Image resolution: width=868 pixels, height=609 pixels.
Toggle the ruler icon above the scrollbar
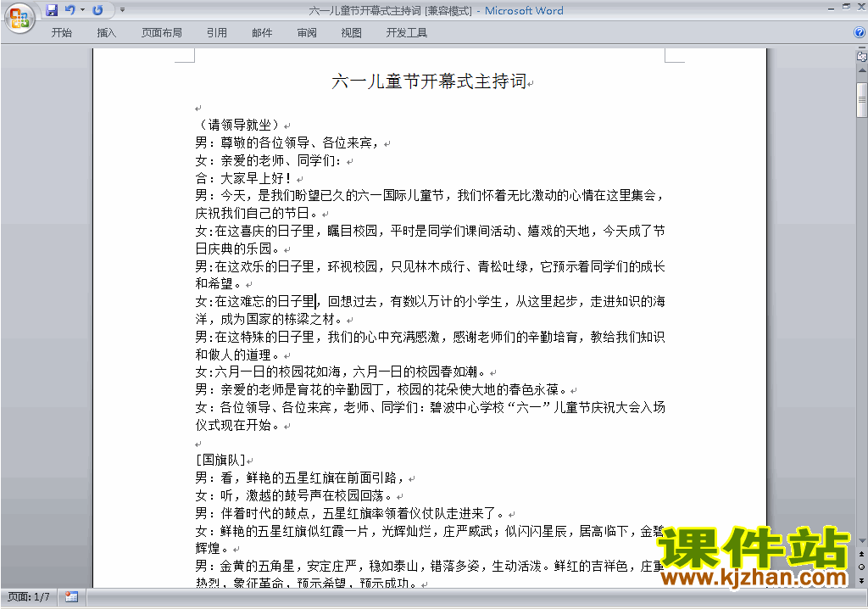pyautogui.click(x=861, y=56)
